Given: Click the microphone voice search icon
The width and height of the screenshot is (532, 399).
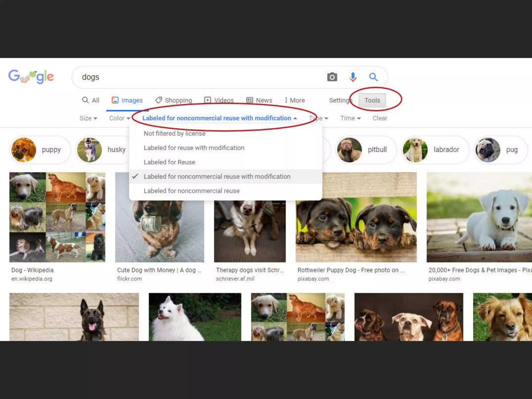Looking at the screenshot, I should click(x=353, y=77).
